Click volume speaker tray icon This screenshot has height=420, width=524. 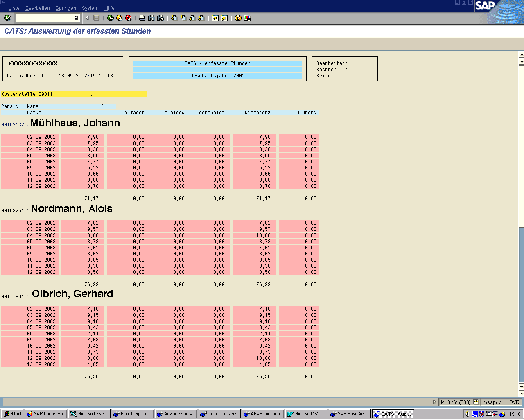(467, 414)
